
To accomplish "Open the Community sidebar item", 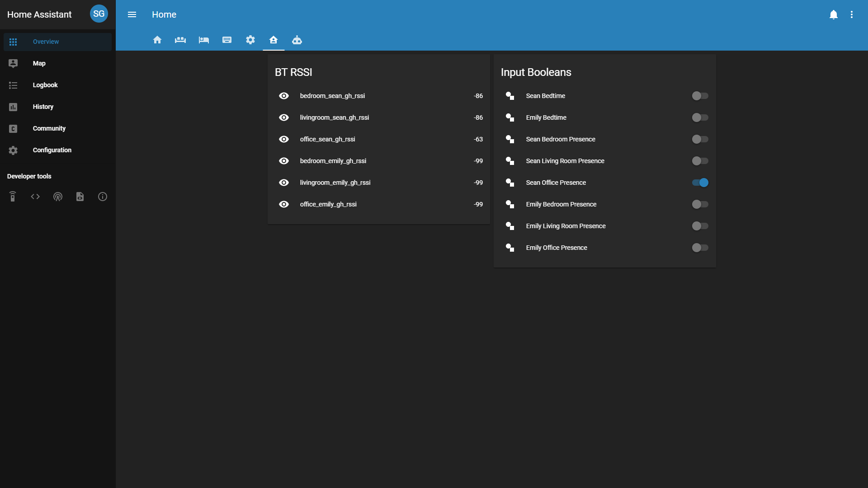I will coord(49,128).
